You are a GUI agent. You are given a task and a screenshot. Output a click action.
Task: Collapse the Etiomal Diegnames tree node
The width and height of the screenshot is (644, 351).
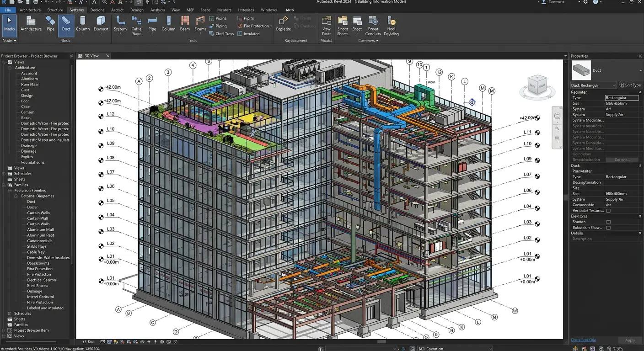[x=16, y=196]
